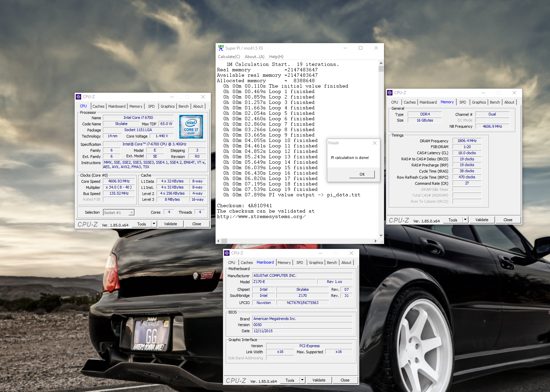
Task: Switch to the SPD tab in the Memory window
Action: pos(463,102)
